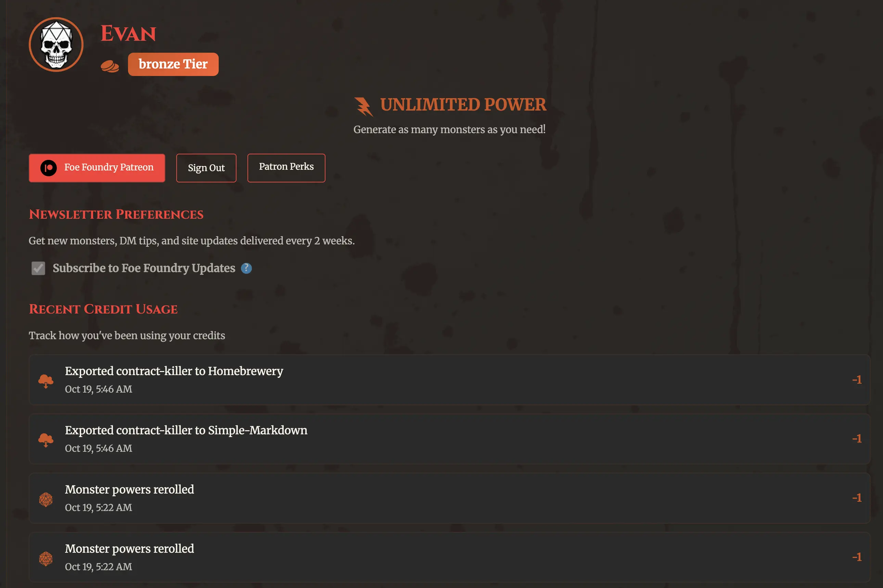Click the Newsletter Preferences heading
This screenshot has width=883, height=588.
116,214
